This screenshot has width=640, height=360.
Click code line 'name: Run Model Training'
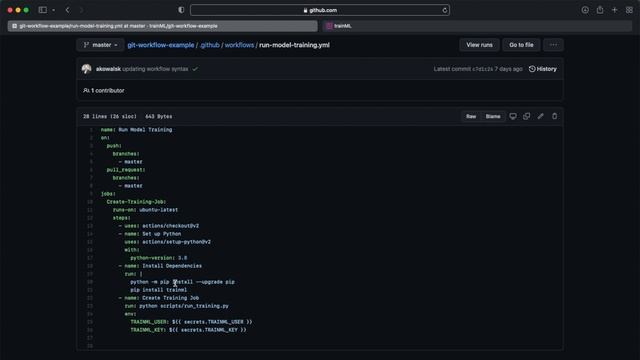click(x=136, y=130)
